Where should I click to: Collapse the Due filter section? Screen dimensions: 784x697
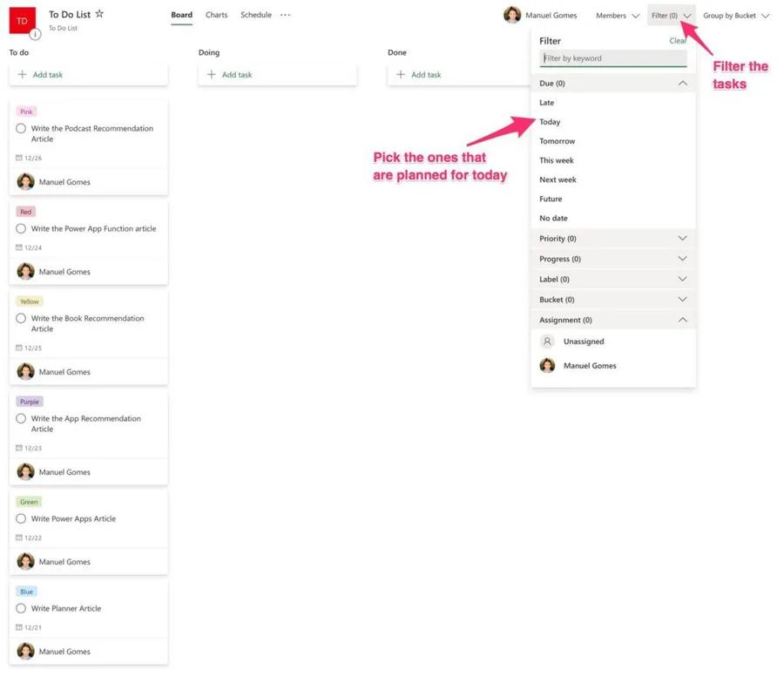click(x=682, y=84)
